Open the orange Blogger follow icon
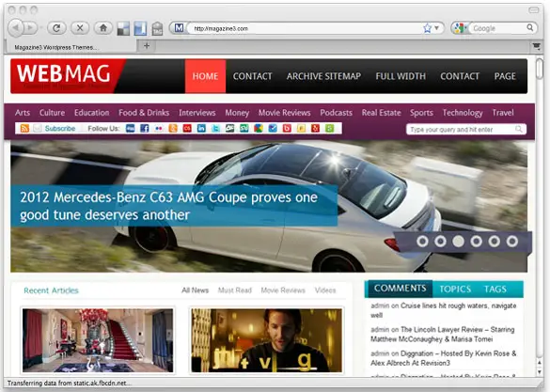The image size is (550, 392). [x=173, y=129]
